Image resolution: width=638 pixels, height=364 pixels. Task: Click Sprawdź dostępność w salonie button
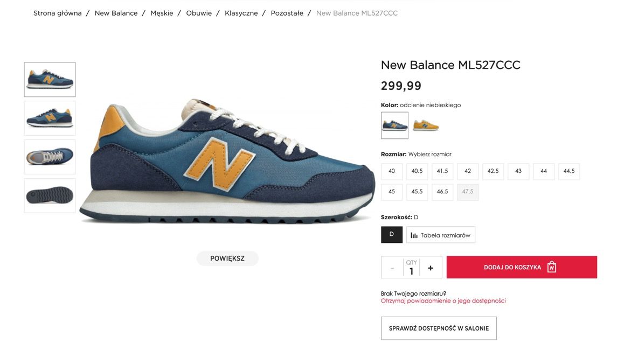(439, 328)
